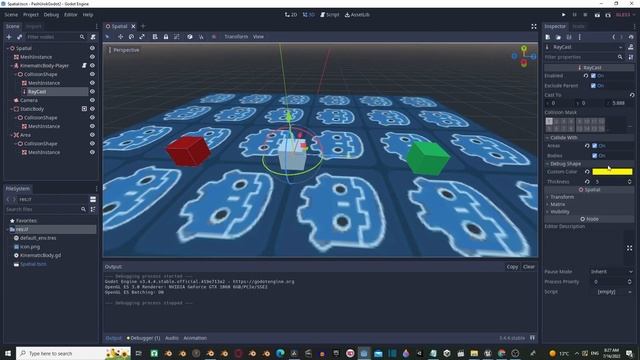This screenshot has width=640, height=360.
Task: Hide the KinematicBody-Player node
Action: pyautogui.click(x=92, y=65)
